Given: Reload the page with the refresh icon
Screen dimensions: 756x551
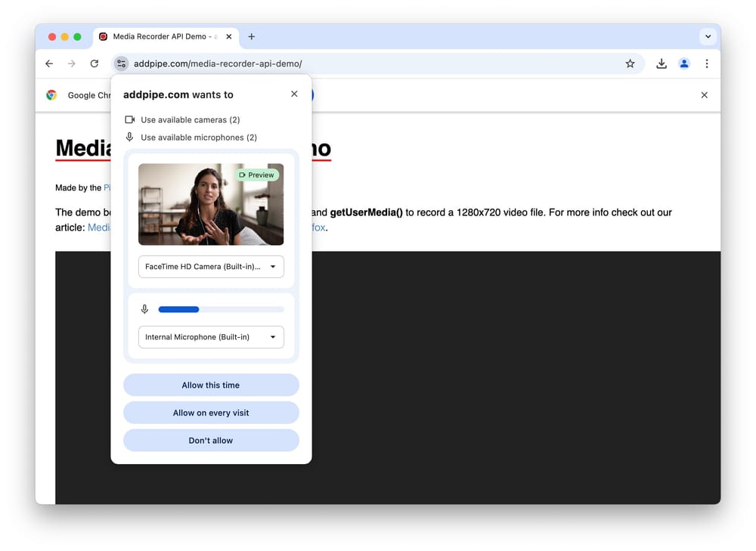Looking at the screenshot, I should coord(94,63).
